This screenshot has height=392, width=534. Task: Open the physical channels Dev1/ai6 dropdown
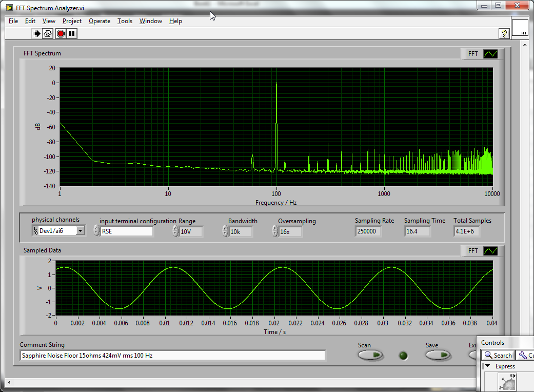coord(80,231)
